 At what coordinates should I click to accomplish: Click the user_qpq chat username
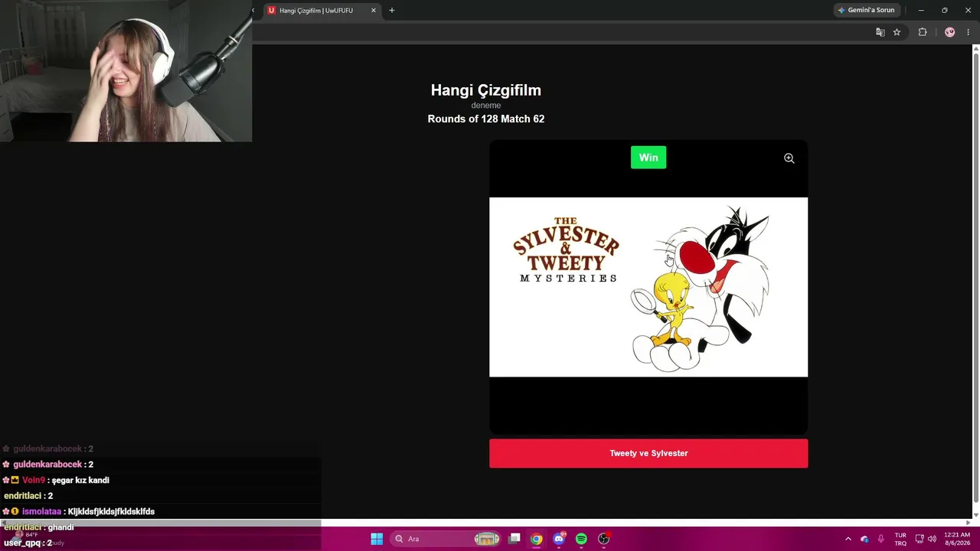coord(22,543)
